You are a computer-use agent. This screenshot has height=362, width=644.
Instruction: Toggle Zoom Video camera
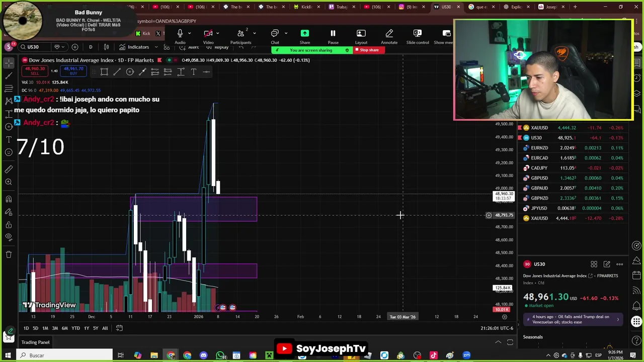208,36
